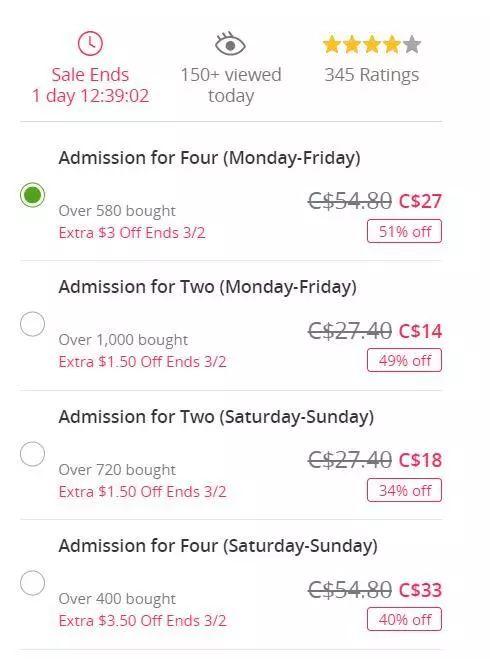Click the star rating icons
This screenshot has height=659, width=490.
[x=371, y=45]
